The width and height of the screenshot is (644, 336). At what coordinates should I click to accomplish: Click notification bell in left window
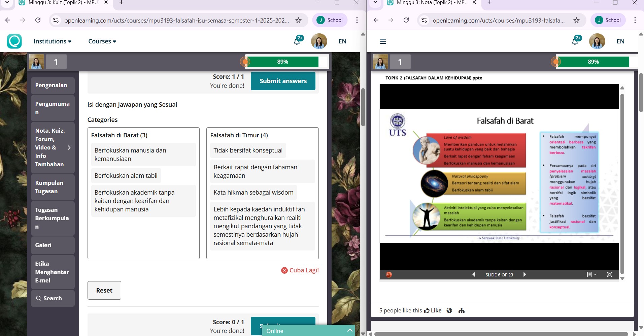(297, 41)
